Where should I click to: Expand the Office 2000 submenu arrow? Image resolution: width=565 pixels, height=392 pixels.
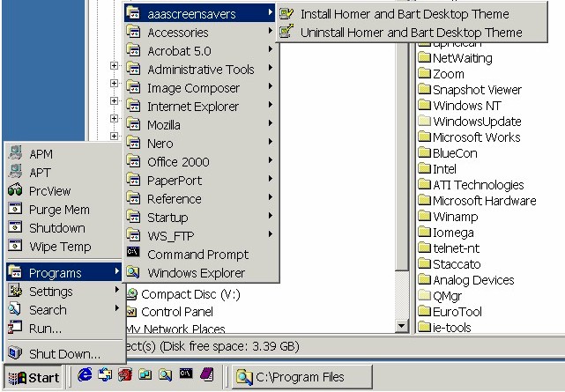(x=271, y=160)
